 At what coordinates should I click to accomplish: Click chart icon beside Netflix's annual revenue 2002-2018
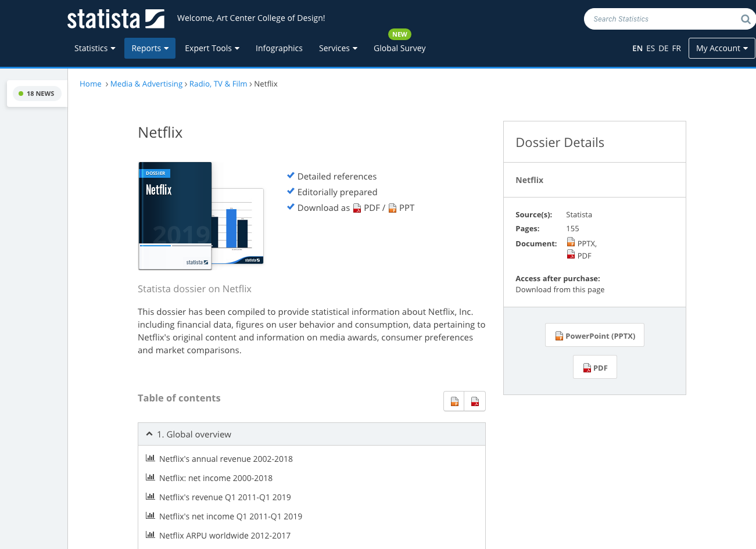(150, 458)
